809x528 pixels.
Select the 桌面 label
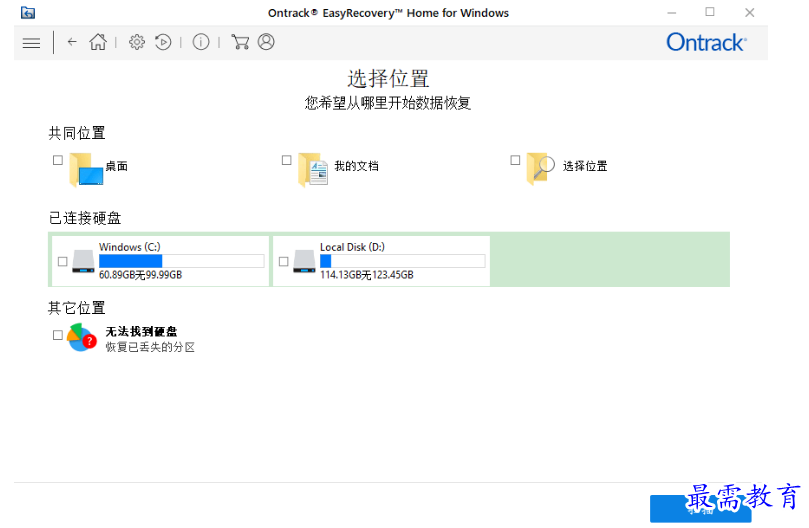[x=117, y=166]
